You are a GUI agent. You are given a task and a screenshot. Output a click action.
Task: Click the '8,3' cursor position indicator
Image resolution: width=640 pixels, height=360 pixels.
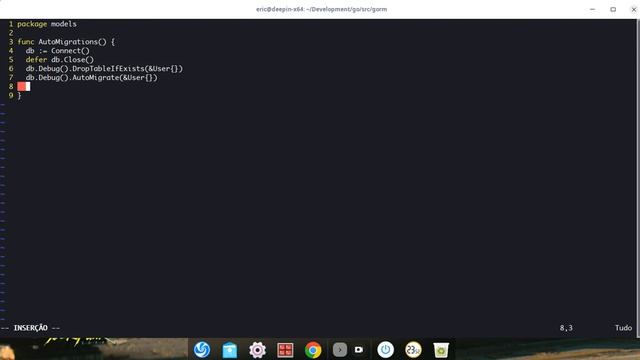[x=566, y=328]
